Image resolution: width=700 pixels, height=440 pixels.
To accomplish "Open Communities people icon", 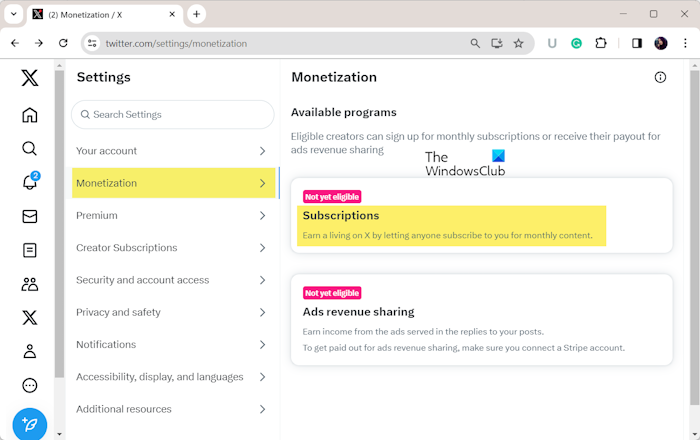I will tap(30, 284).
